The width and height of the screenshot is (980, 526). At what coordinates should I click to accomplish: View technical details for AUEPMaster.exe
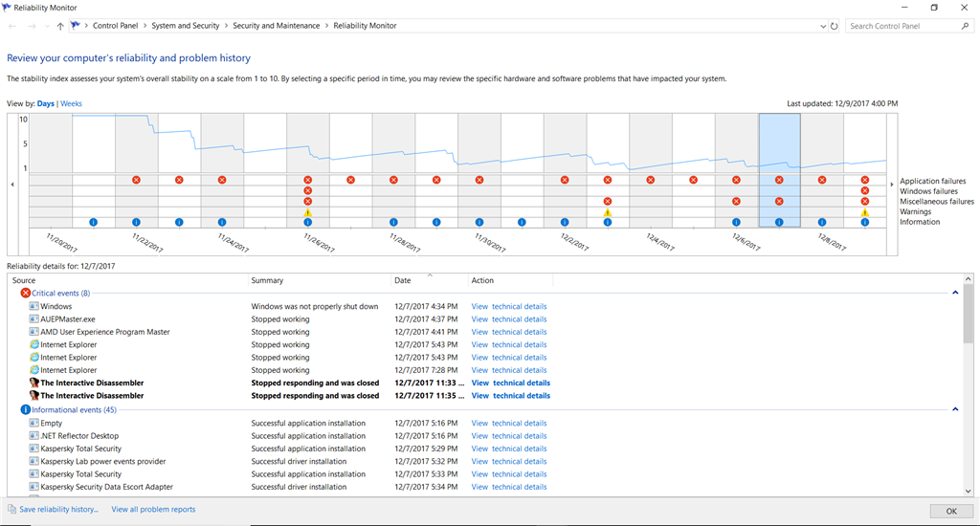pos(509,319)
